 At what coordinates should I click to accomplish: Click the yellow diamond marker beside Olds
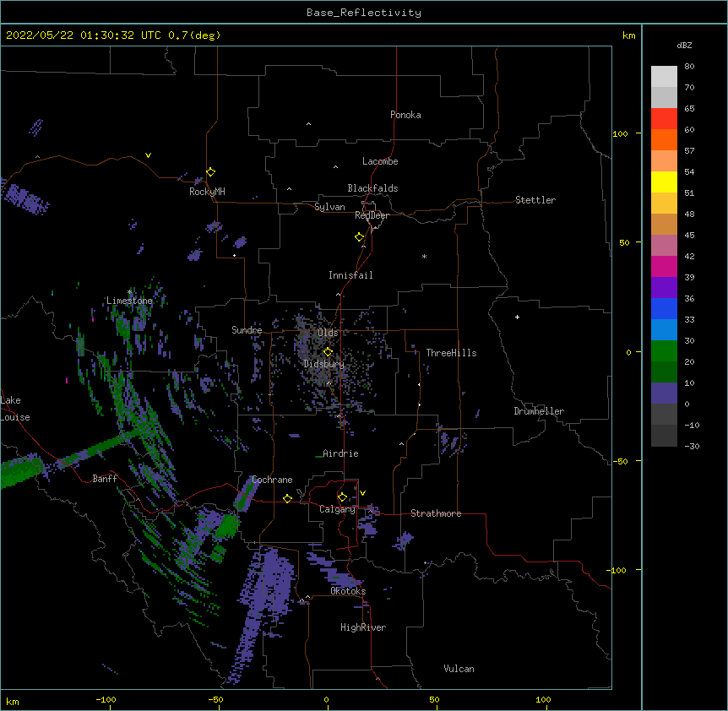coord(328,352)
